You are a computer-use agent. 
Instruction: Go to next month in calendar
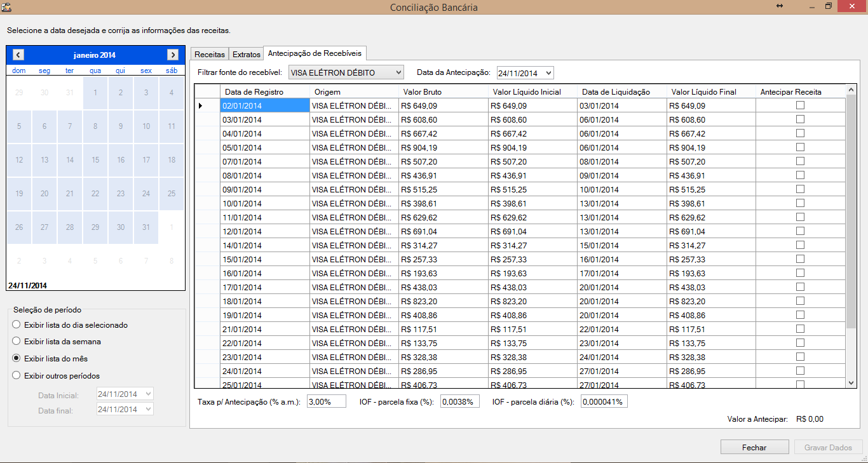tap(172, 55)
